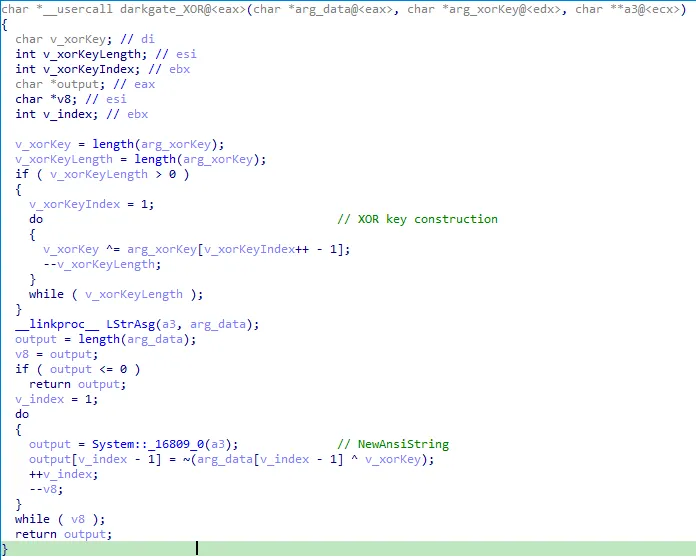Click the condition 'if ( v_xorKeyLength > 0 )'
696x560 pixels.
pos(103,174)
